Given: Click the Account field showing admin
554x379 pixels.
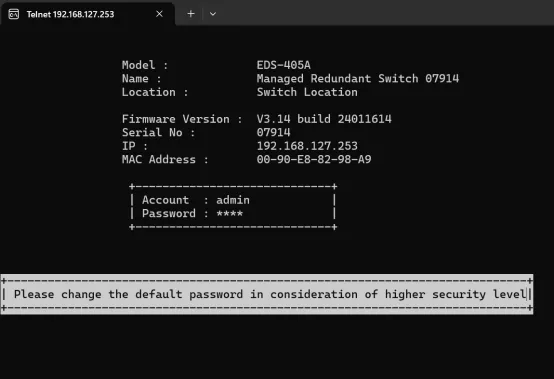Looking at the screenshot, I should coord(233,200).
